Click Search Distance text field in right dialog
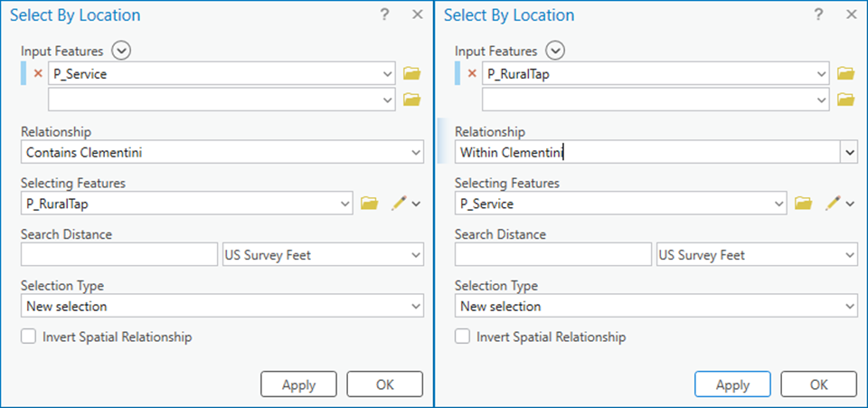Image resolution: width=868 pixels, height=408 pixels. [552, 255]
